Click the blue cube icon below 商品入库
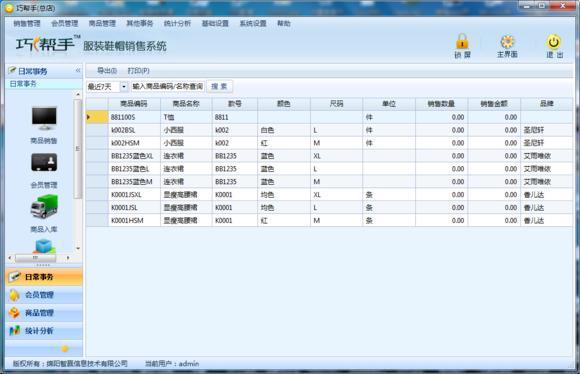Screen dimensions: 580x374 (x=44, y=246)
